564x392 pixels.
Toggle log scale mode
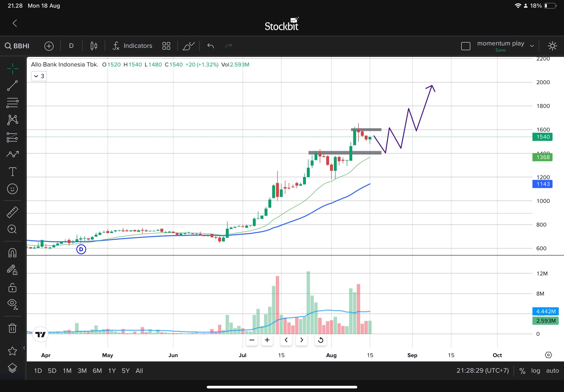pyautogui.click(x=536, y=371)
